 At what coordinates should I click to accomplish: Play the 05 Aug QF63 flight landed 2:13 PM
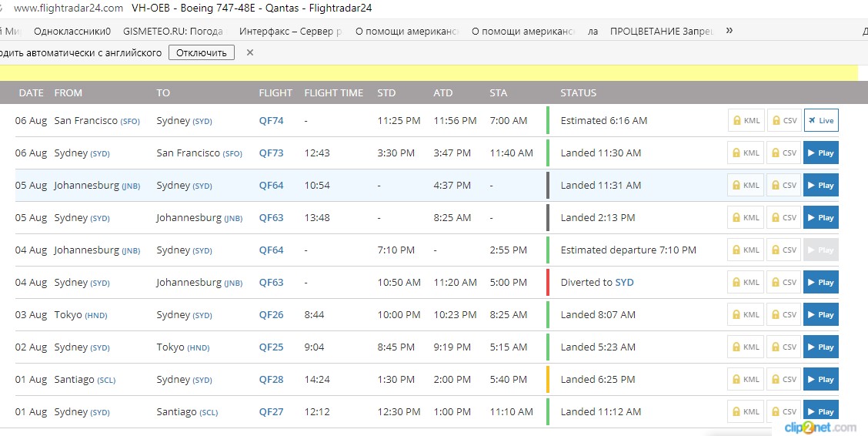(821, 218)
